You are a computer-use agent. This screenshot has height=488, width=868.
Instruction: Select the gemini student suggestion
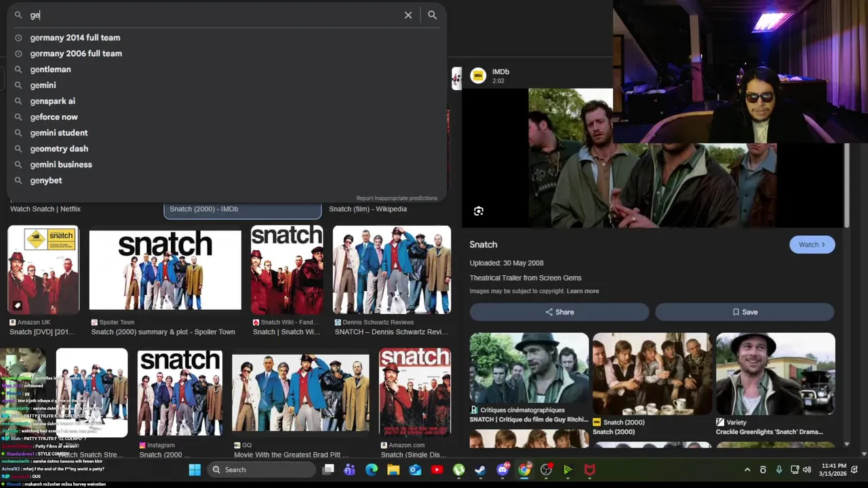coord(58,133)
